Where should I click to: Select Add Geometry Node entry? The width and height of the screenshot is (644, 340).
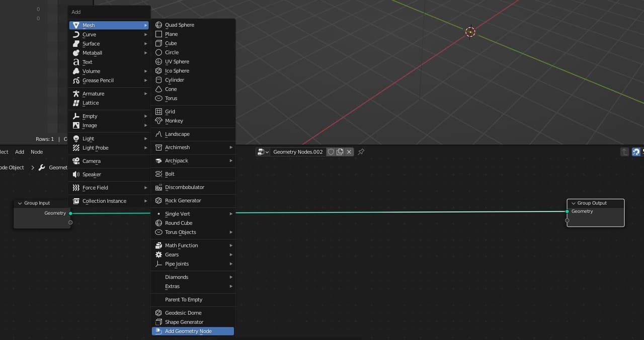(193, 331)
